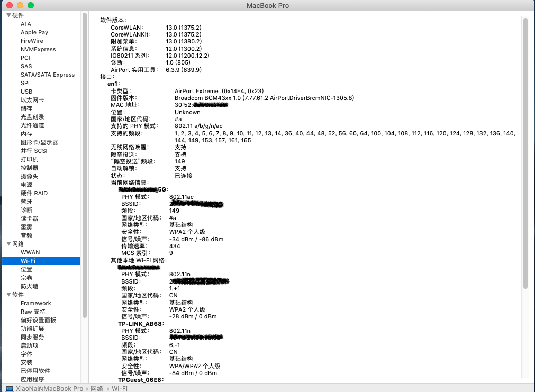
Task: Select WWAN under 网络
Action: tap(30, 252)
